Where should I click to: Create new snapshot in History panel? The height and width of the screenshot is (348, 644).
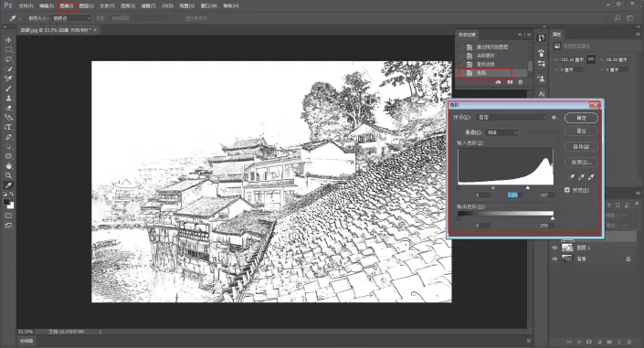(510, 82)
